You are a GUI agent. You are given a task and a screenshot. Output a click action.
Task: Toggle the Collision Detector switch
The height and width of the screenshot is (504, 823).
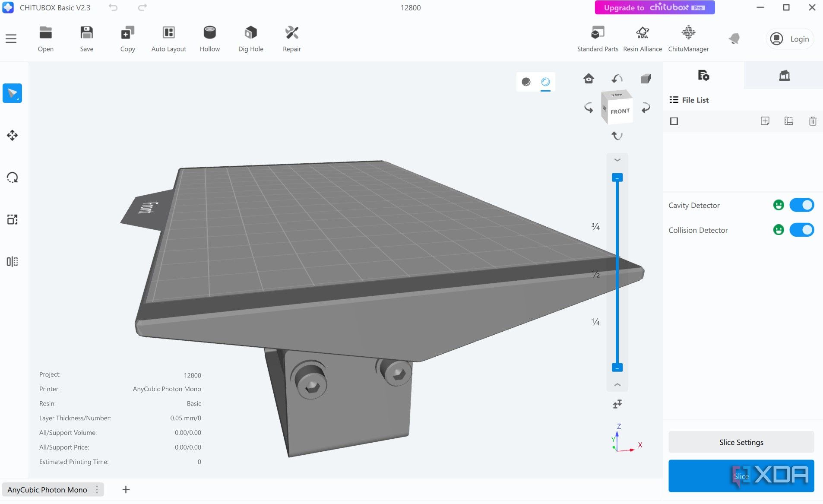coord(802,230)
